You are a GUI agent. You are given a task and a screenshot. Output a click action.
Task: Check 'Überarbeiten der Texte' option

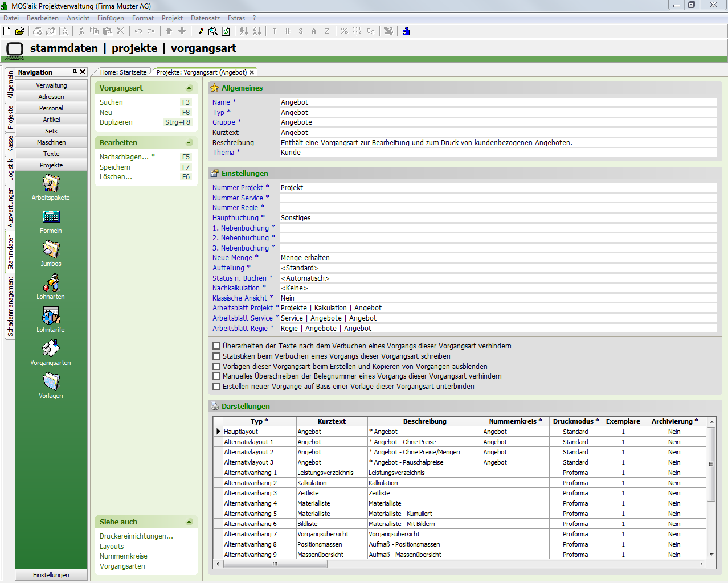tap(216, 346)
